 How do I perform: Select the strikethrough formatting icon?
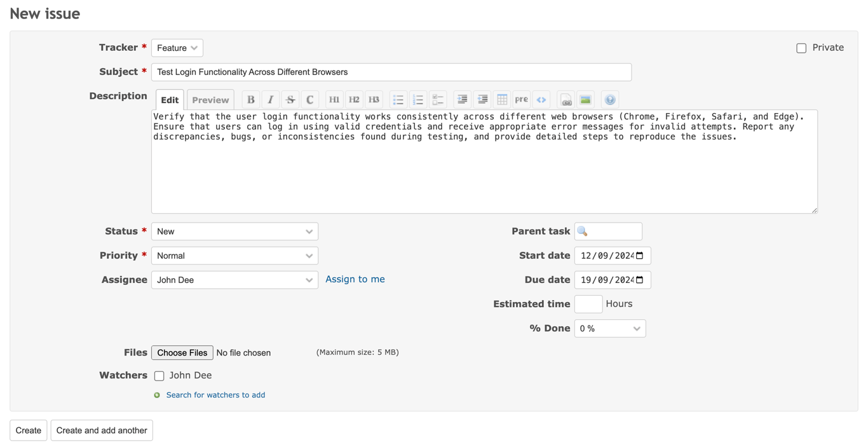coord(290,99)
